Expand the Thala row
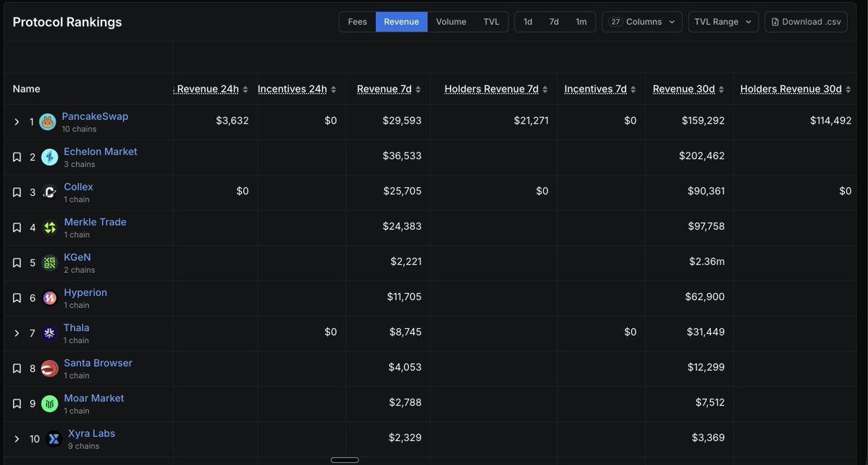Viewport: 868px width, 465px height. click(17, 333)
